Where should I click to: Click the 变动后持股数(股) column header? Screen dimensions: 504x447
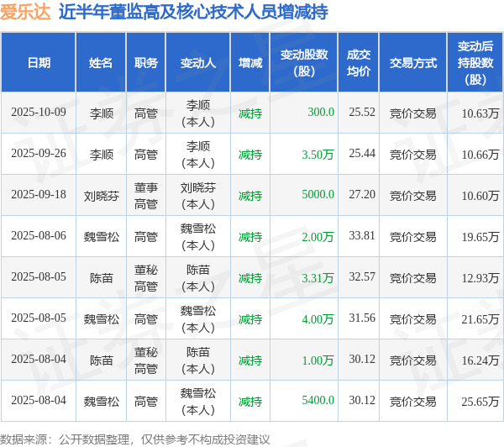(475, 63)
